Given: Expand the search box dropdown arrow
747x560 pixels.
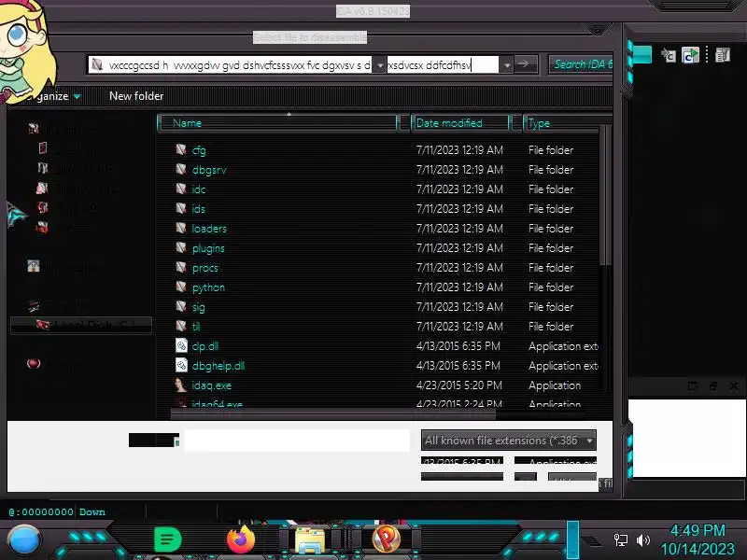Looking at the screenshot, I should (507, 64).
